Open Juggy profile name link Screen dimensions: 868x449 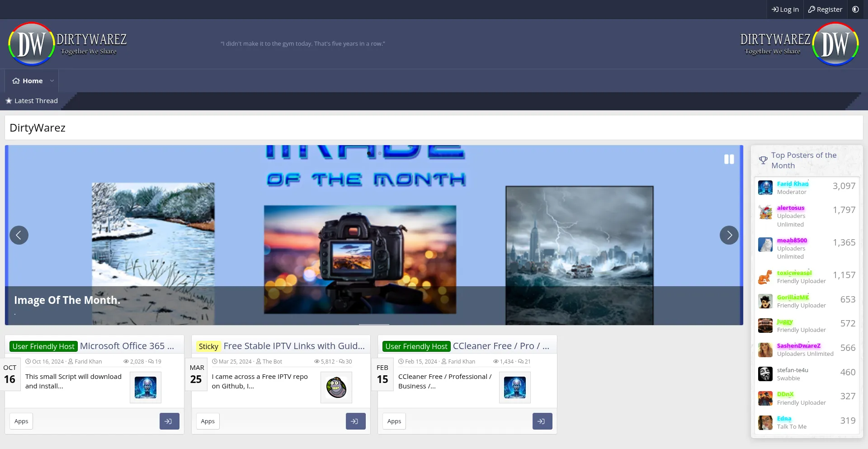(785, 322)
